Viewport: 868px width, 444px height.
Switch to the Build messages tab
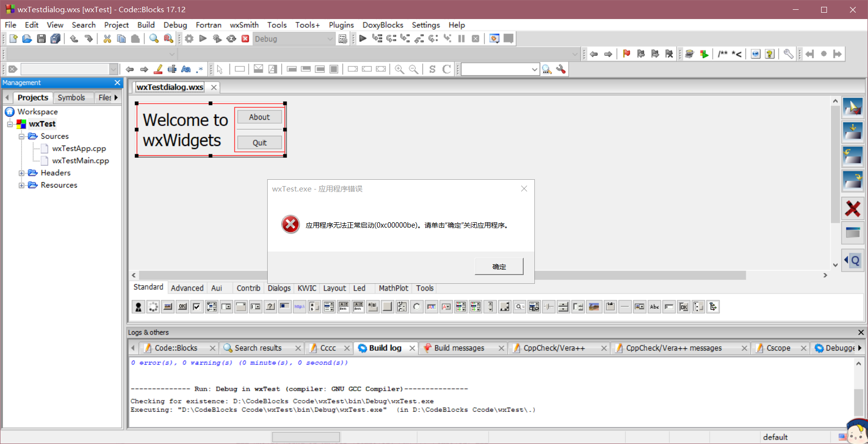tap(459, 348)
